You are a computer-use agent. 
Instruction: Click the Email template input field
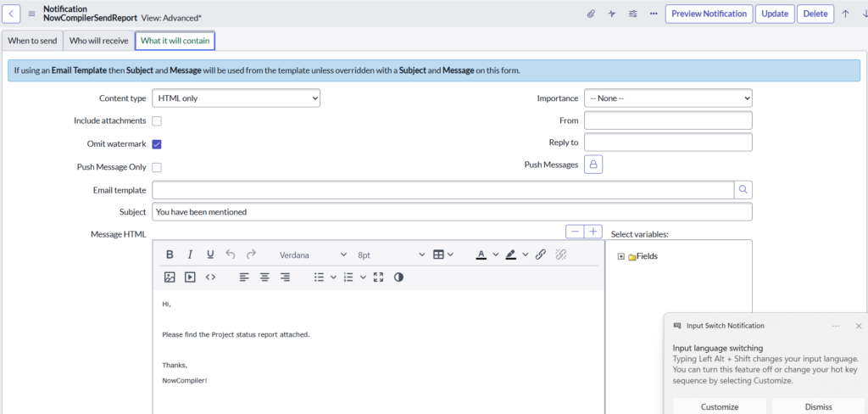pyautogui.click(x=443, y=189)
